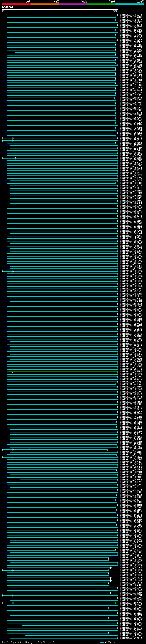Select label UniRef100_A2VD81
This screenshot has height=644, width=146.
tap(131, 183)
